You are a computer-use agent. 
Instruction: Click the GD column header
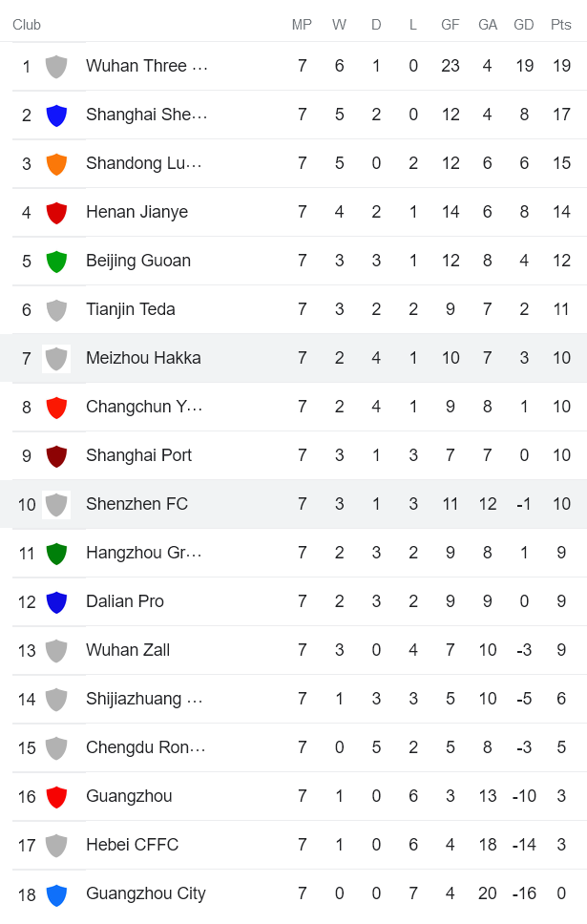(523, 25)
